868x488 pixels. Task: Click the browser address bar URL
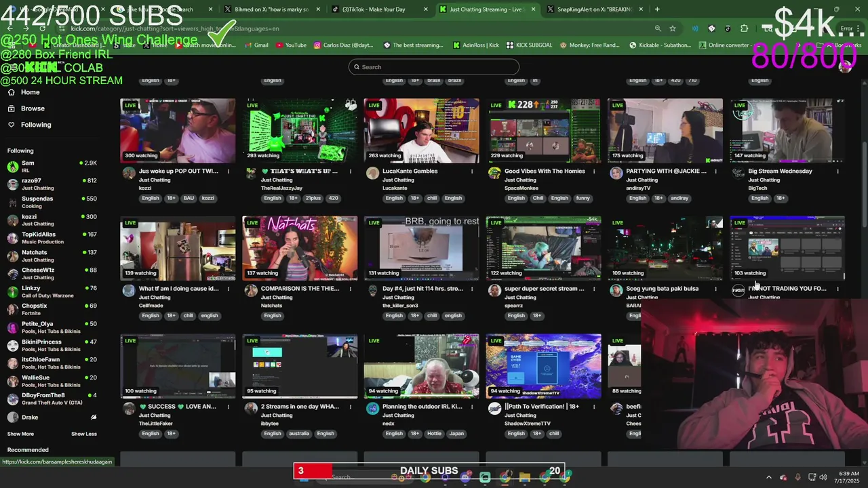click(175, 28)
